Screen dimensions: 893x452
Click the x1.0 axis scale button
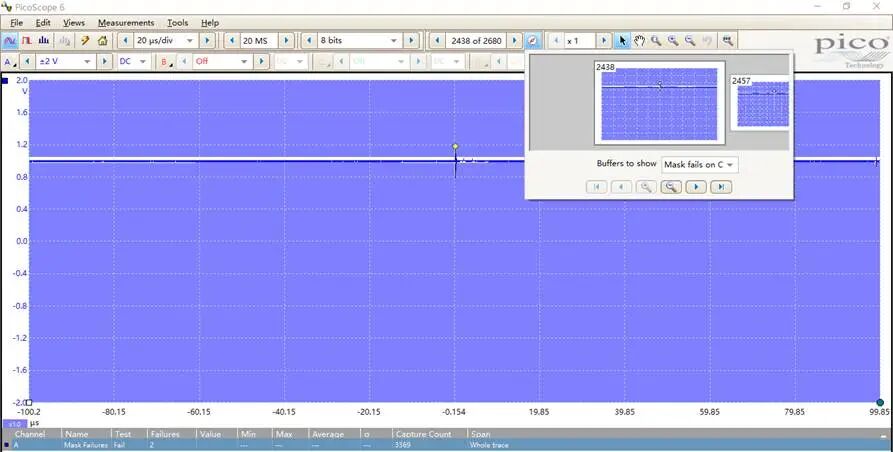pos(14,424)
